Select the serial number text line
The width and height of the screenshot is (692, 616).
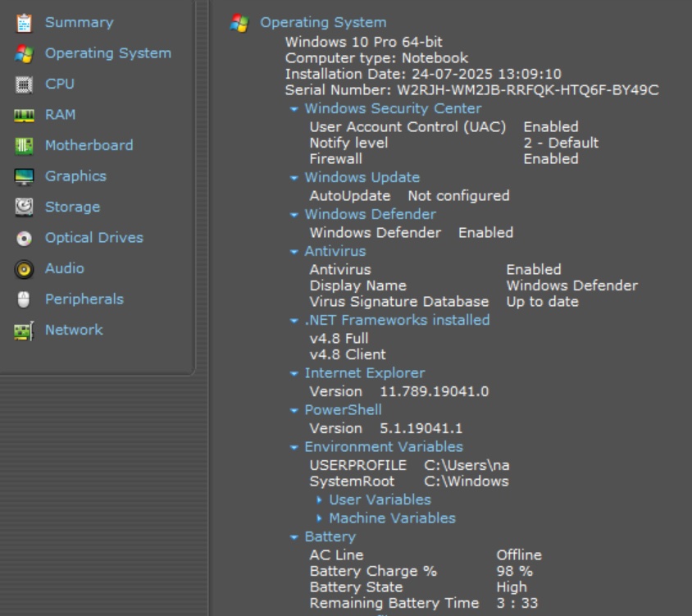[471, 90]
